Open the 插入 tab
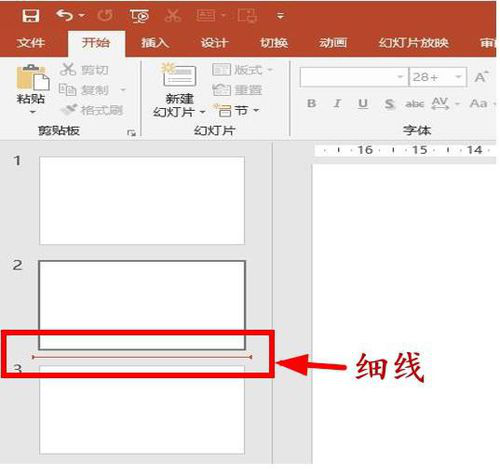Viewport: 500px width, 476px height. point(155,43)
